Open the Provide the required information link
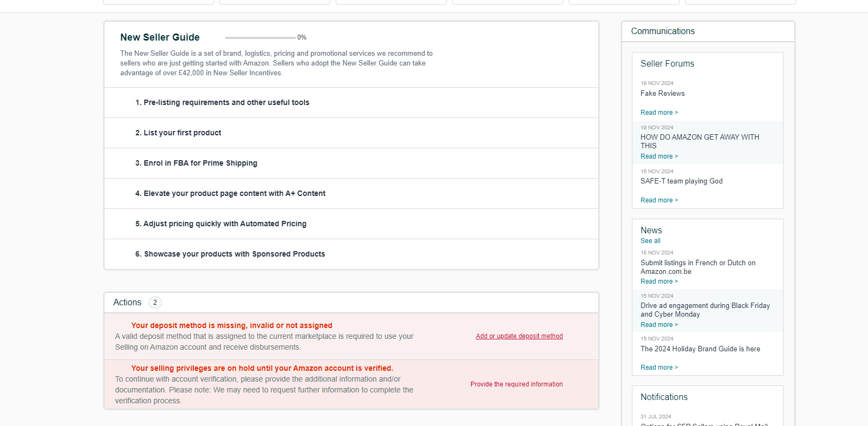868x426 pixels. (x=517, y=384)
